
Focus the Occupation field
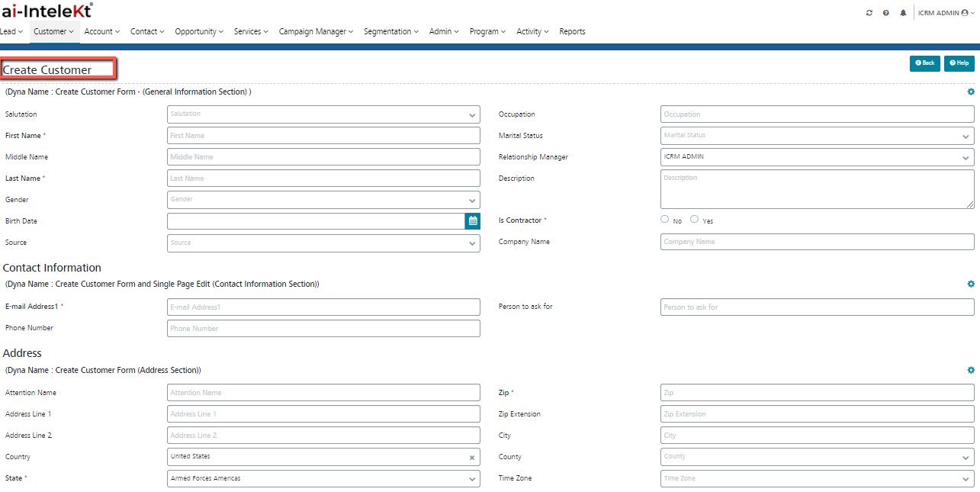click(x=818, y=114)
